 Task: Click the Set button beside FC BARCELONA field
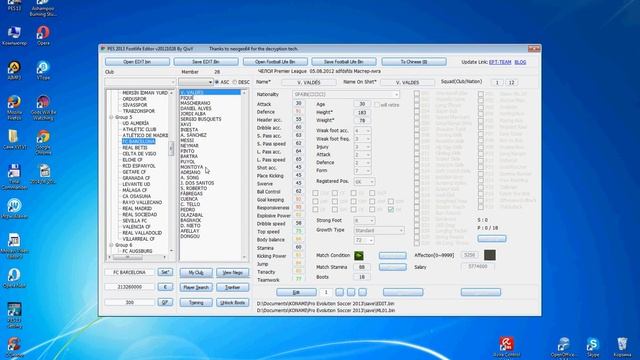tap(165, 272)
